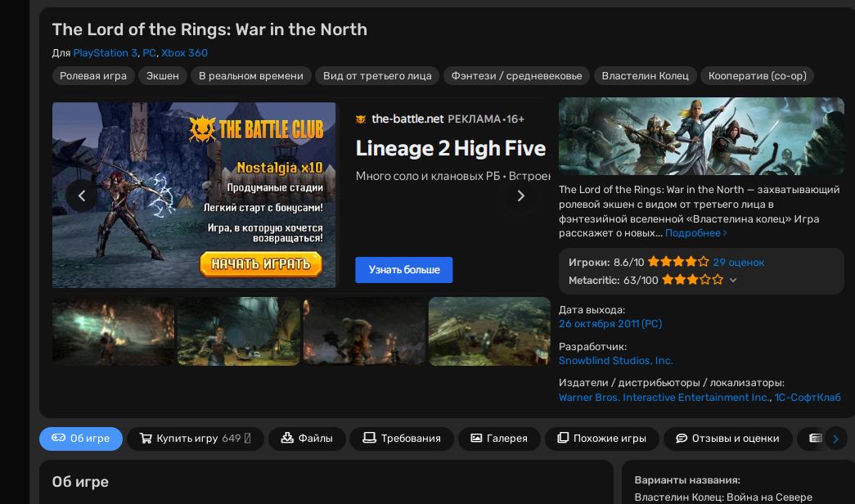Go to the next carousel slide
Screen dimensions: 855x504
tap(520, 196)
